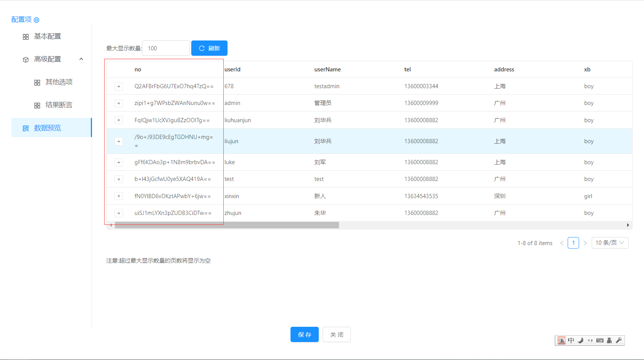This screenshot has height=360, width=644.
Task: Expand the admin row details
Action: [x=119, y=103]
